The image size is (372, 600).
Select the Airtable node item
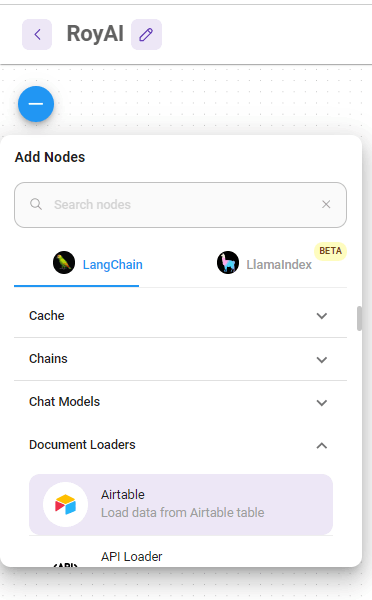181,504
